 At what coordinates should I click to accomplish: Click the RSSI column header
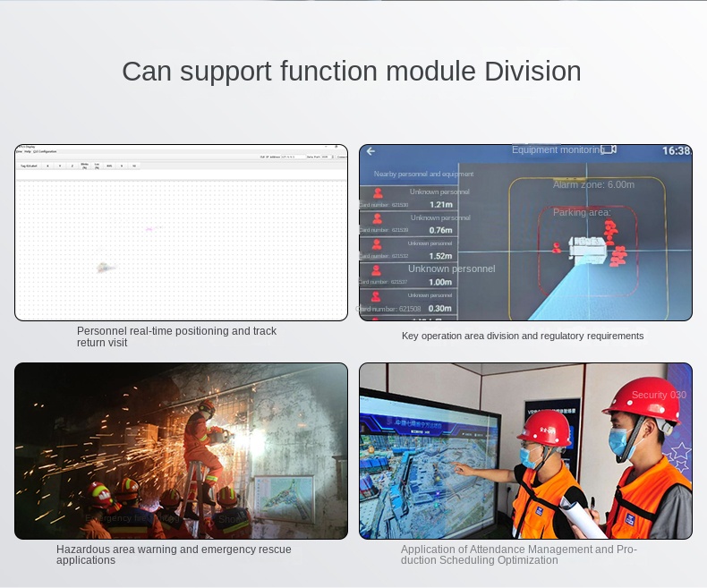[109, 166]
